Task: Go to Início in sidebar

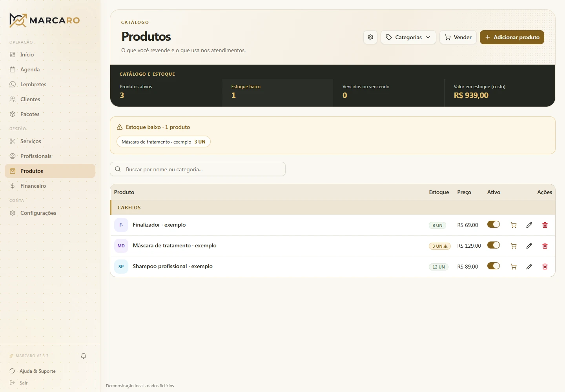Action: click(50, 54)
